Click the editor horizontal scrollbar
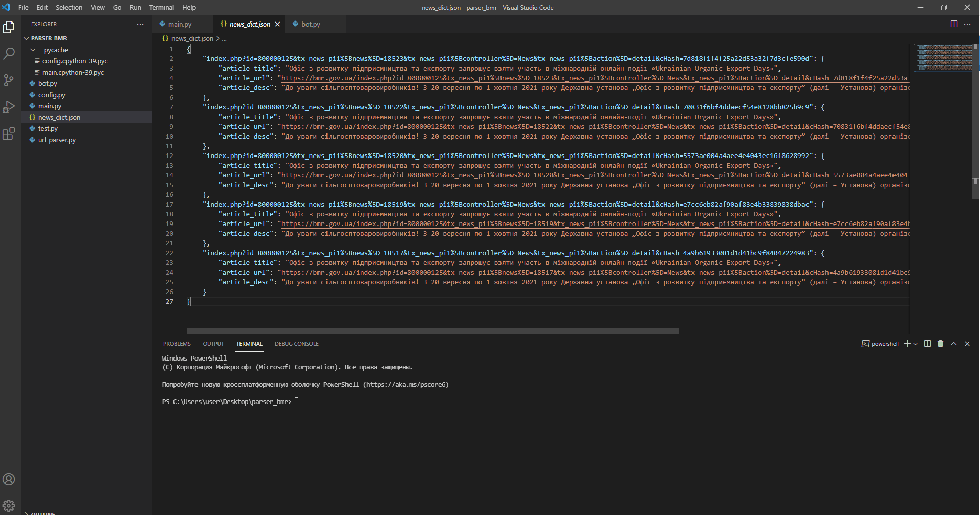The image size is (980, 515). [x=432, y=331]
